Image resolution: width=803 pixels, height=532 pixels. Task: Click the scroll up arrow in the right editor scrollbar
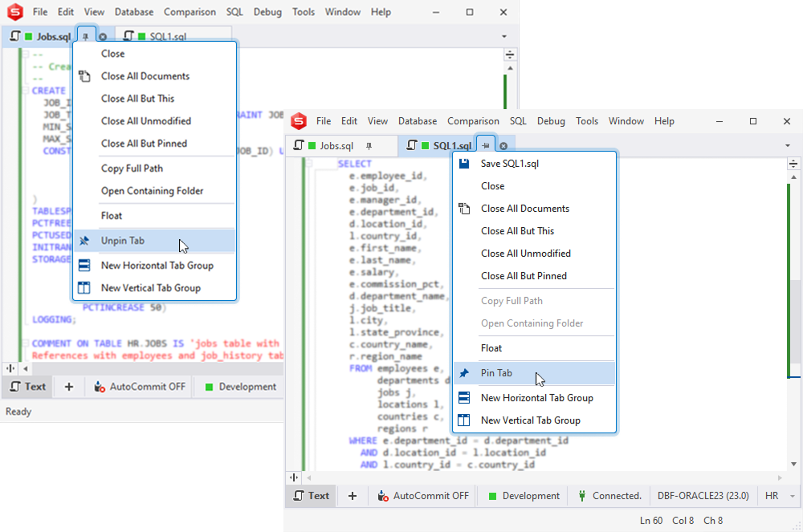click(793, 177)
